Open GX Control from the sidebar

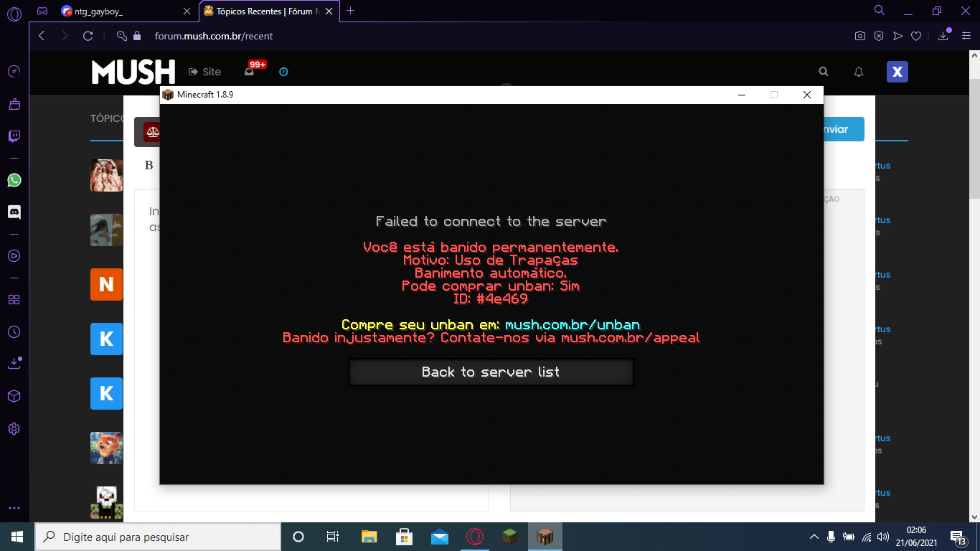click(x=14, y=72)
